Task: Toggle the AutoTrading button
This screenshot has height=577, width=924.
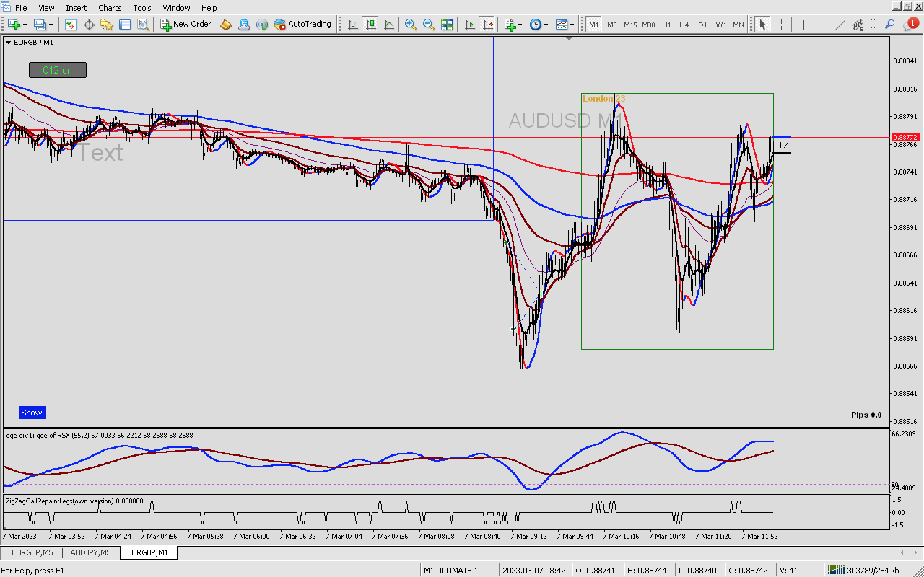Action: 303,24
